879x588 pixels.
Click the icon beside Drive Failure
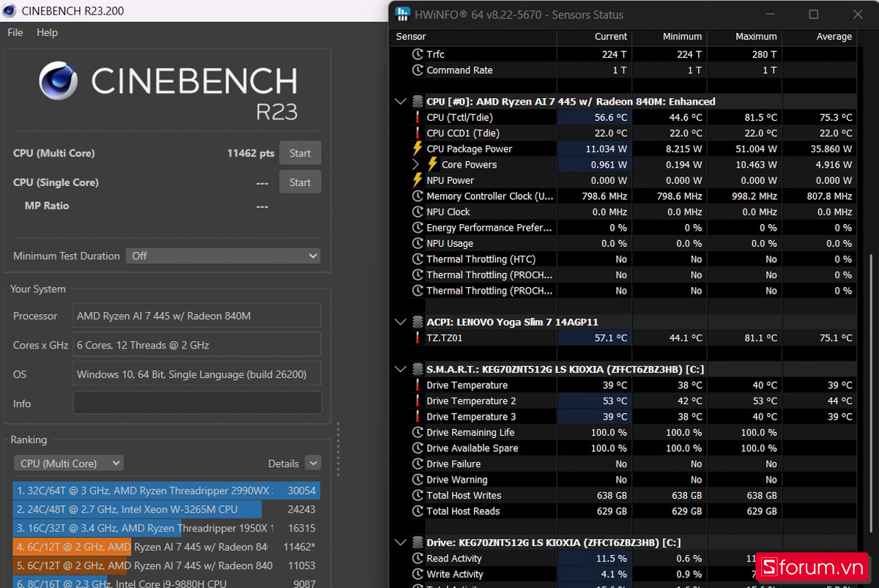418,464
